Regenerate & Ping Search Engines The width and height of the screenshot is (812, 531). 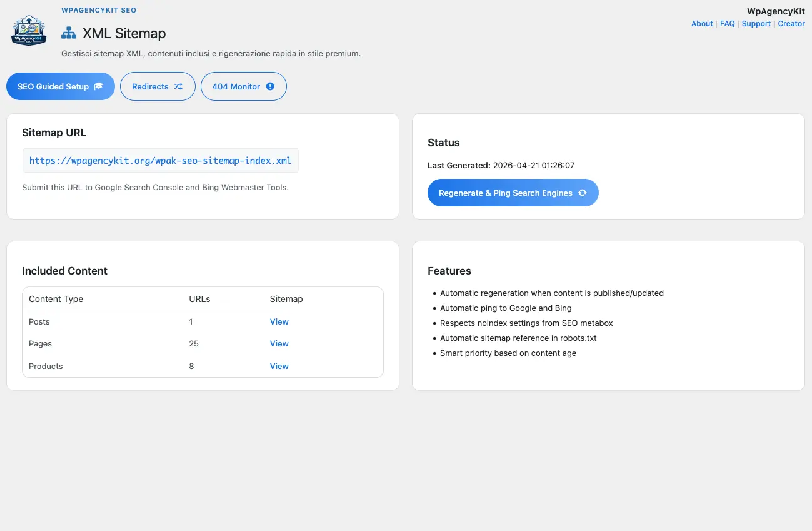point(513,193)
